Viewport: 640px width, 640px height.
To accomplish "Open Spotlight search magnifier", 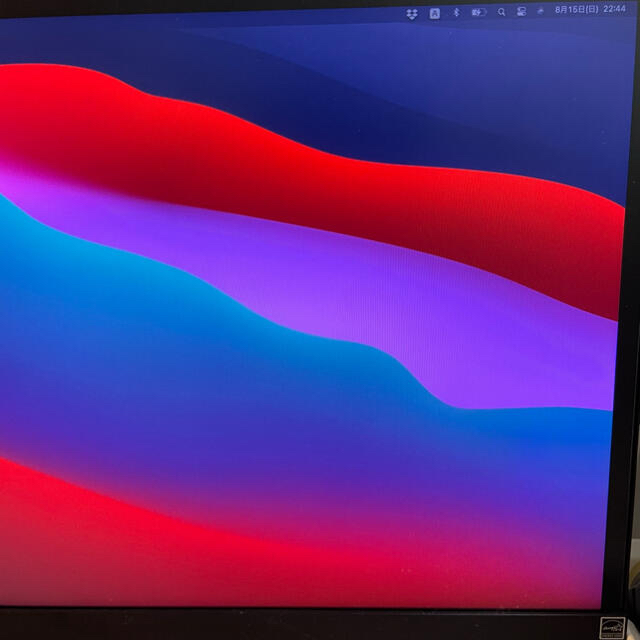I will tap(502, 12).
